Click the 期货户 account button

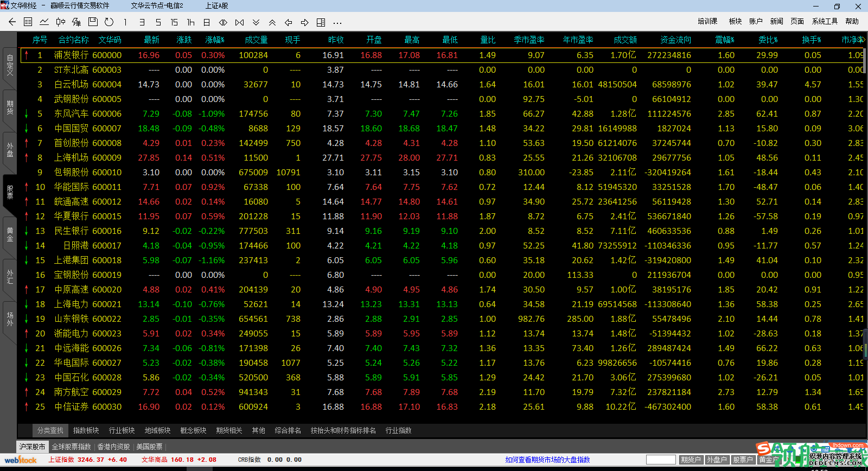pos(691,460)
